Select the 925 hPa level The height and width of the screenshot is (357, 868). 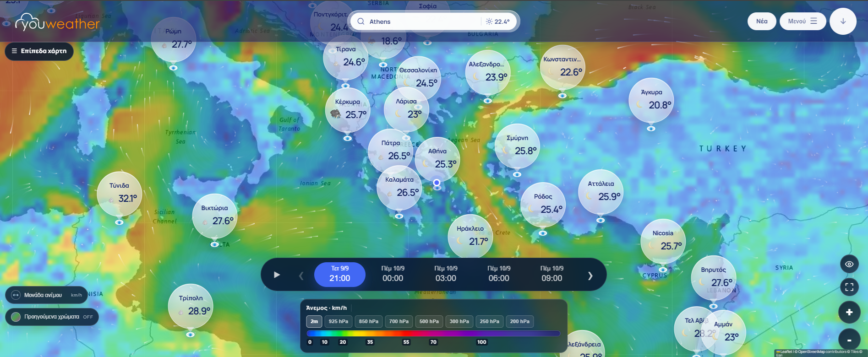(x=338, y=321)
